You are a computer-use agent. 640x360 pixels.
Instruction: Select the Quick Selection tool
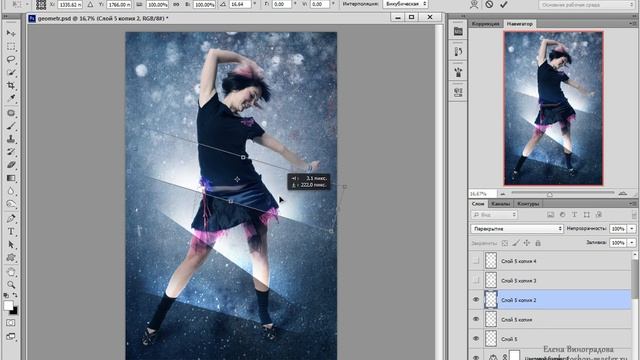11,72
